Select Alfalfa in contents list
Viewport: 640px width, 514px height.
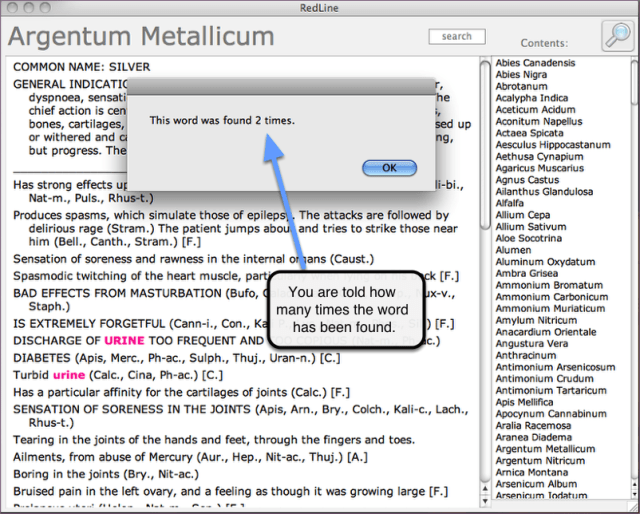[x=509, y=203]
